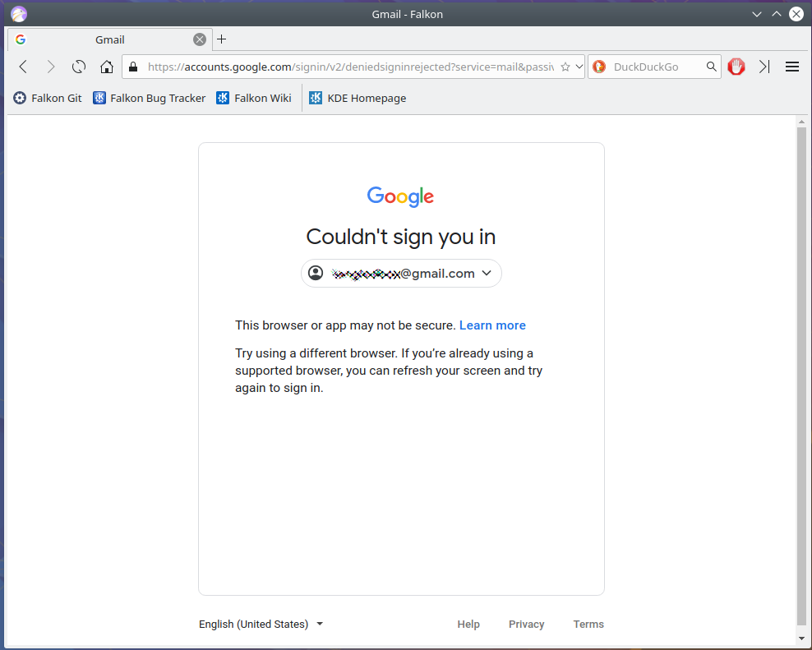812x650 pixels.
Task: Click the back navigation arrow
Action: point(22,67)
